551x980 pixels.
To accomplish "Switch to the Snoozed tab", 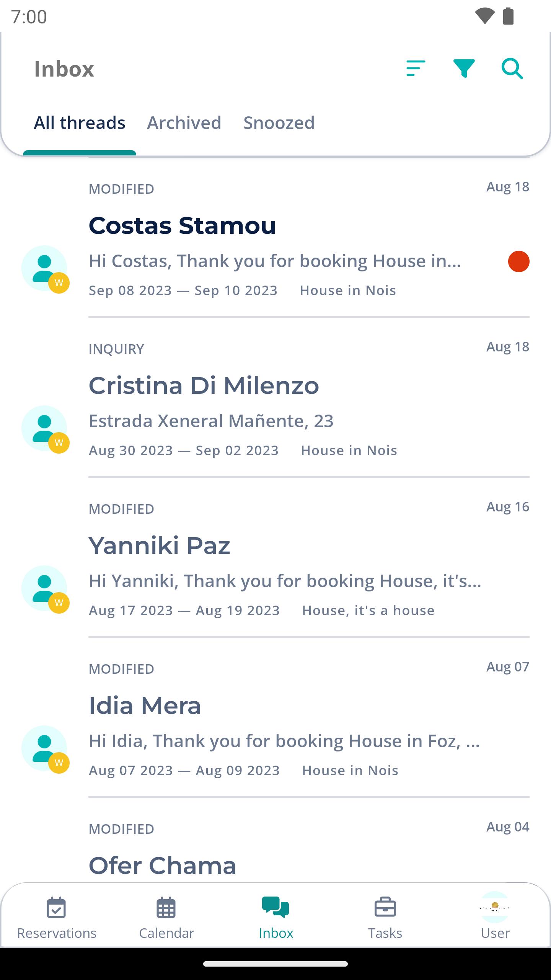I will pyautogui.click(x=279, y=123).
